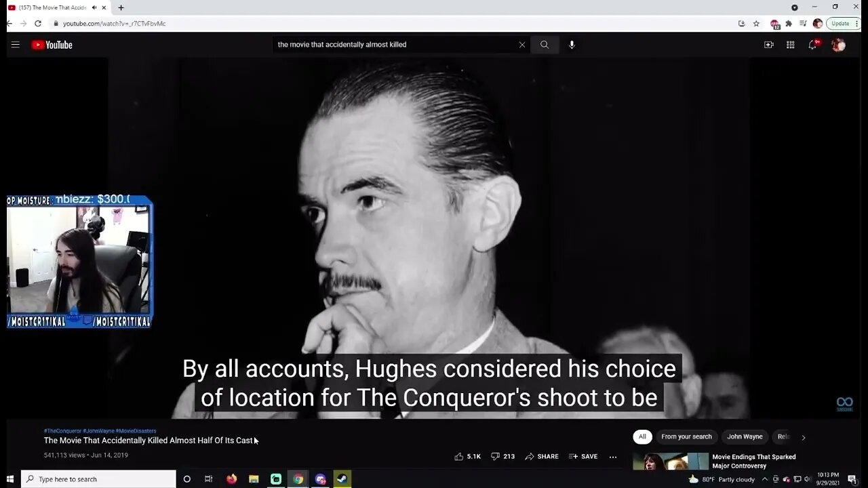This screenshot has width=868, height=488.
Task: Select the John Wayne filter chip
Action: (x=745, y=436)
